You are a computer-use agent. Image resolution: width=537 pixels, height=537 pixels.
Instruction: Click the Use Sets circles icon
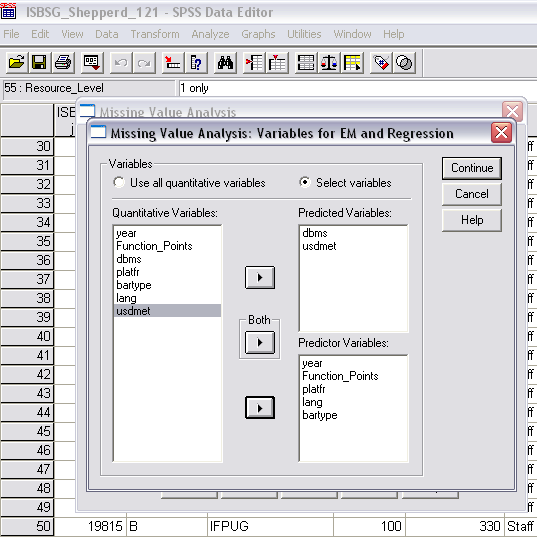pos(404,63)
